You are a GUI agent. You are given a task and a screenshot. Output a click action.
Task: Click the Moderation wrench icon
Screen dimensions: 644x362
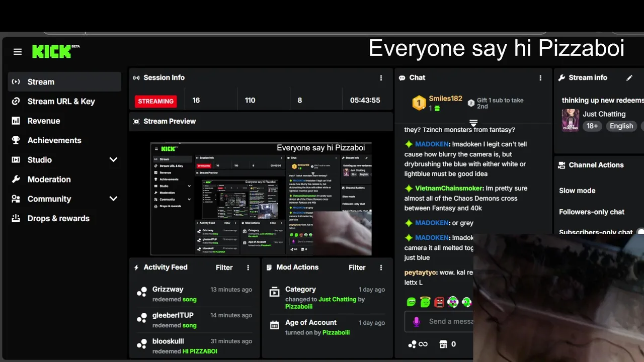point(16,179)
